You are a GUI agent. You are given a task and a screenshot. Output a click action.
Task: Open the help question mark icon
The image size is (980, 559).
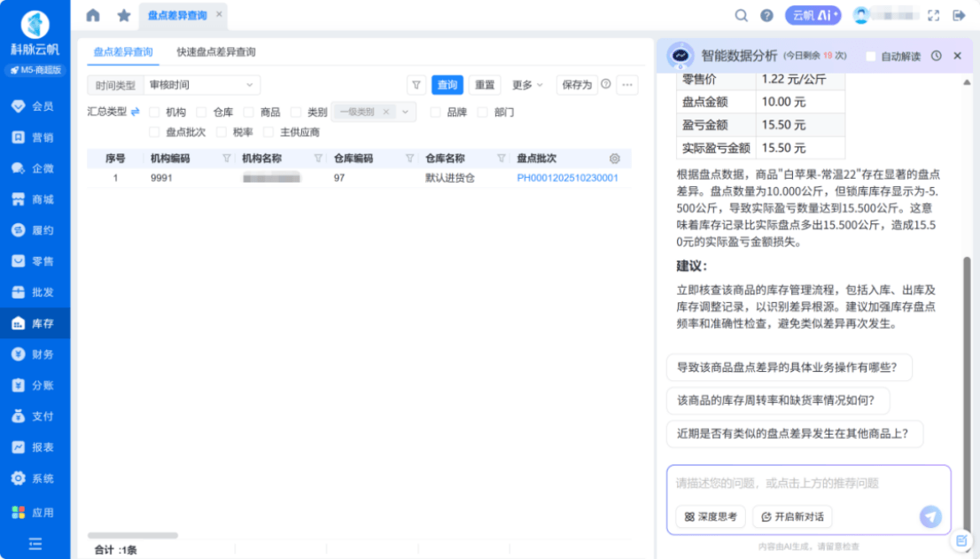767,15
